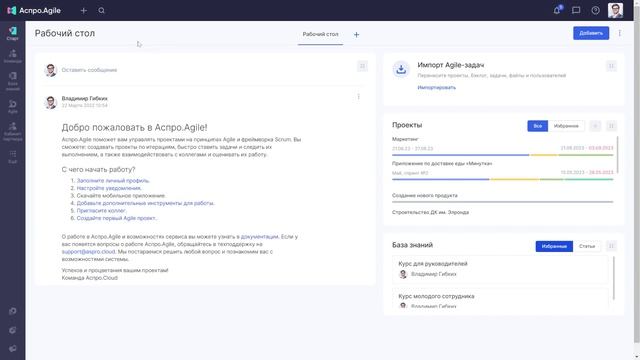Open Настройте уведомления link
The image size is (640, 360).
point(109,188)
